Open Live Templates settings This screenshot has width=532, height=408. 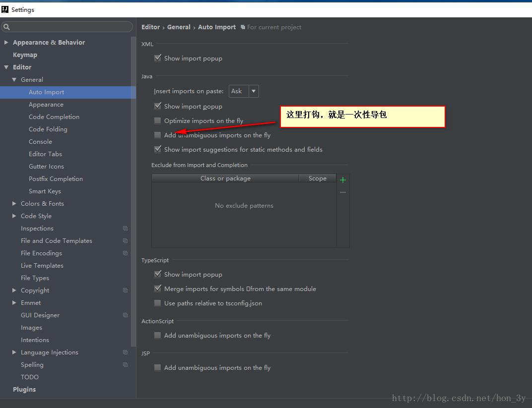point(42,266)
